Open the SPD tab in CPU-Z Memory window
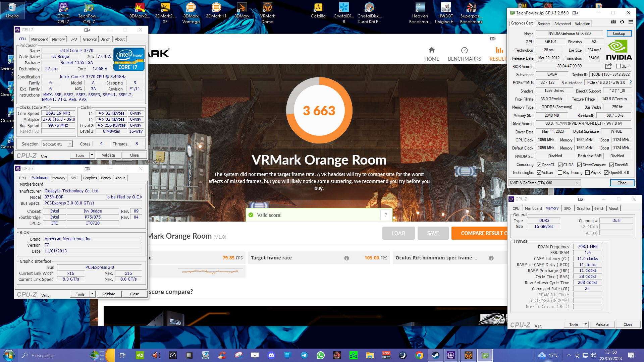Viewport: 644px width, 362px height. click(x=567, y=208)
